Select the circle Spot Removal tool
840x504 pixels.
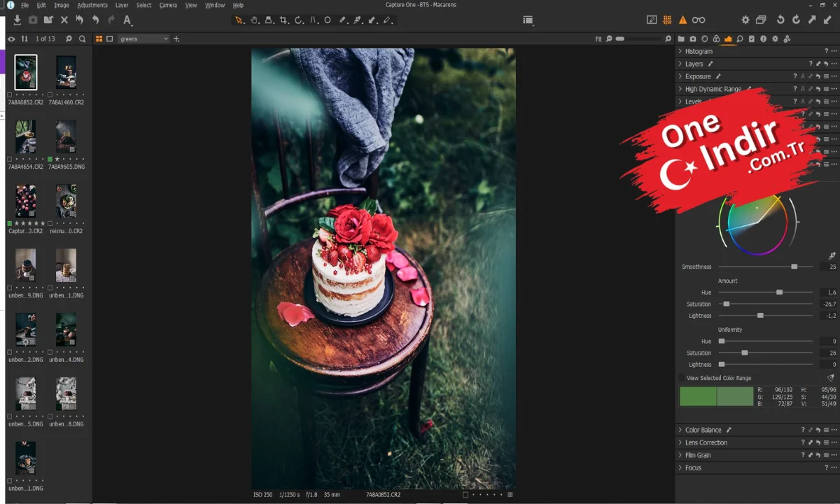328,20
